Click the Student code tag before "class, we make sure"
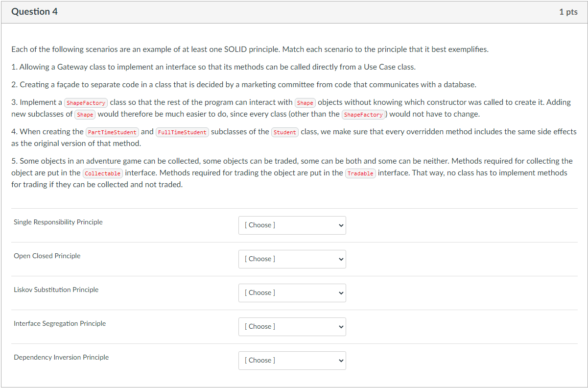Image resolution: width=588 pixels, height=389 pixels. click(285, 132)
